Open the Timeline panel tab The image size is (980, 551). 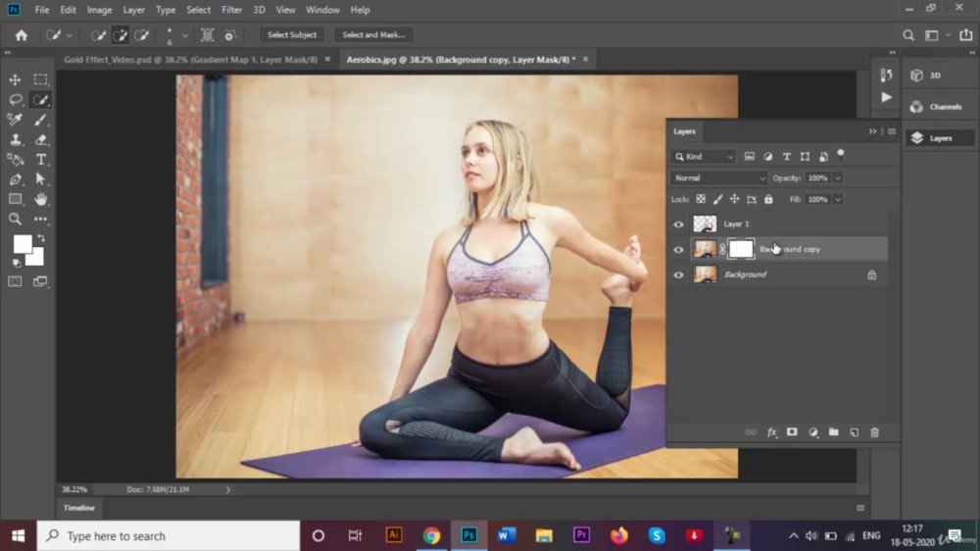click(78, 508)
